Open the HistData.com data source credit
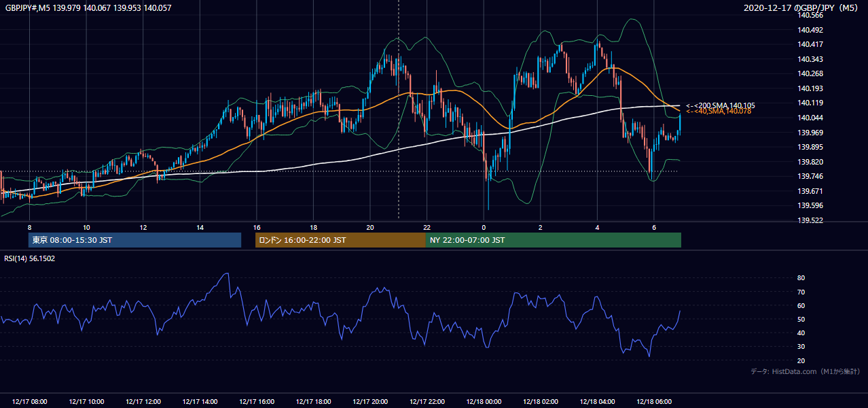The width and height of the screenshot is (868, 408). pyautogui.click(x=806, y=371)
